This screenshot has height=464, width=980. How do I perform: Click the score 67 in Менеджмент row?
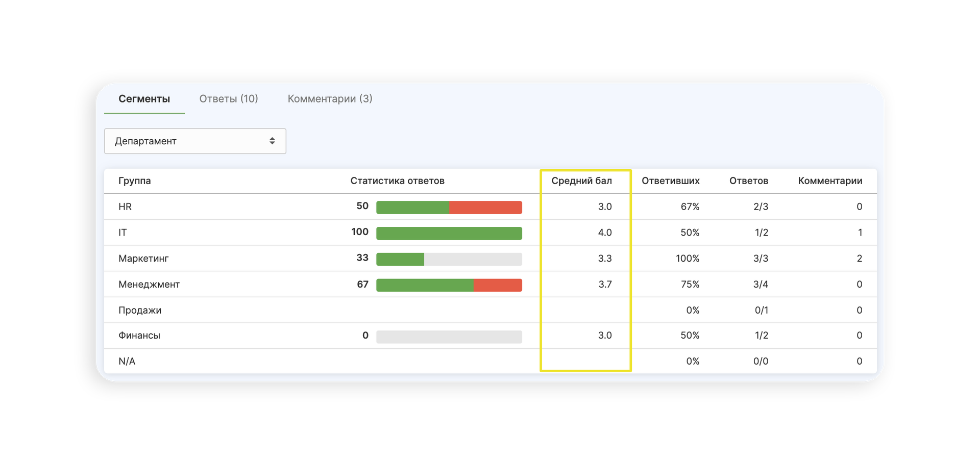point(362,285)
